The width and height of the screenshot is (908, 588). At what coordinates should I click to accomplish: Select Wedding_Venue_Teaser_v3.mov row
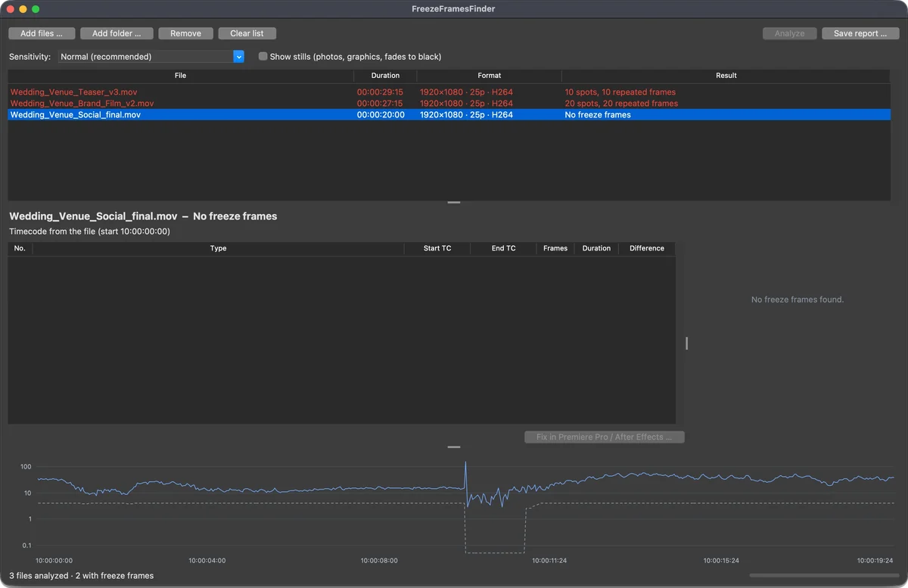click(449, 92)
